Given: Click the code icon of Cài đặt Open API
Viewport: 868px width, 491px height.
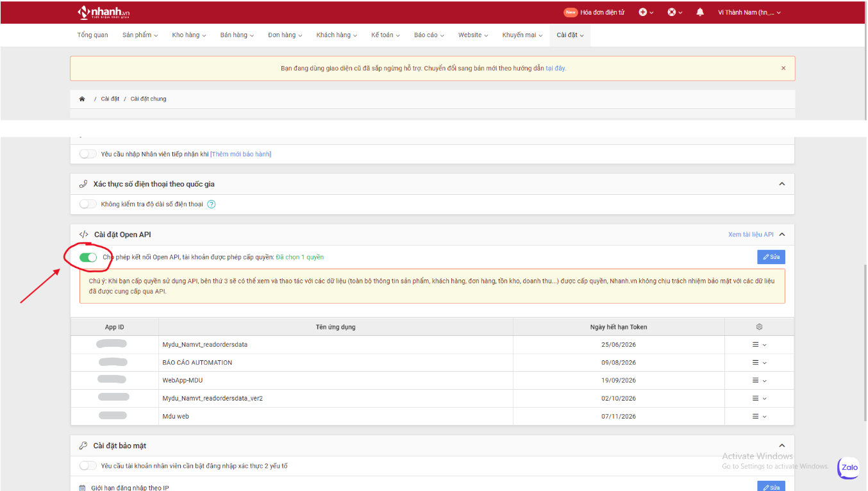Looking at the screenshot, I should [84, 235].
